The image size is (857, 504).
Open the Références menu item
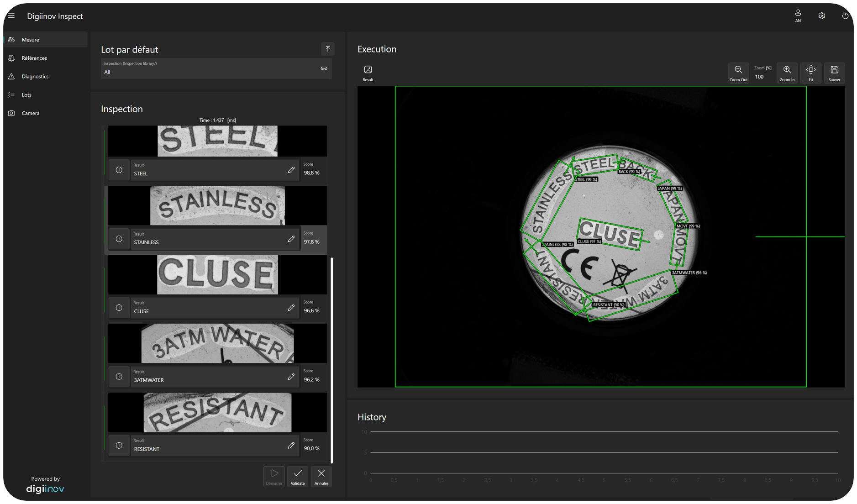click(x=34, y=58)
